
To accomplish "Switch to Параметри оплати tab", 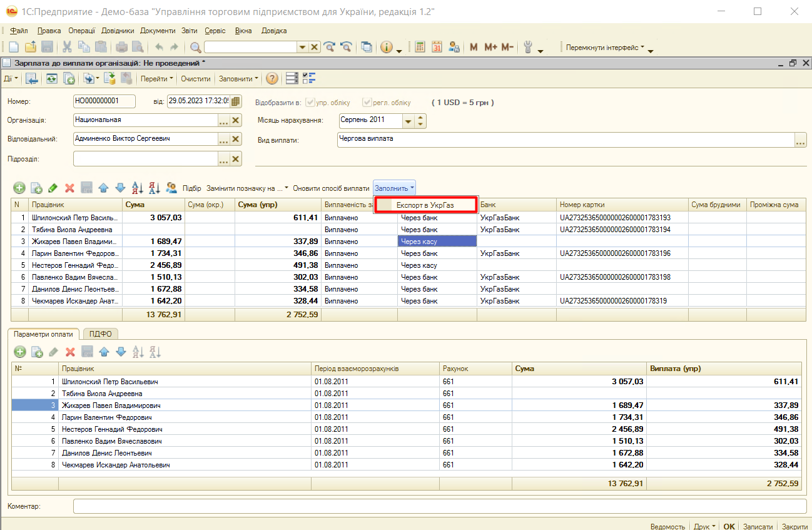I will tap(43, 334).
